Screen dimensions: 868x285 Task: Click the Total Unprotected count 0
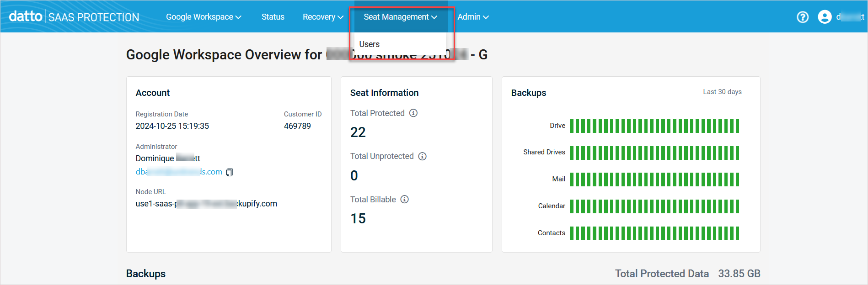pyautogui.click(x=354, y=176)
